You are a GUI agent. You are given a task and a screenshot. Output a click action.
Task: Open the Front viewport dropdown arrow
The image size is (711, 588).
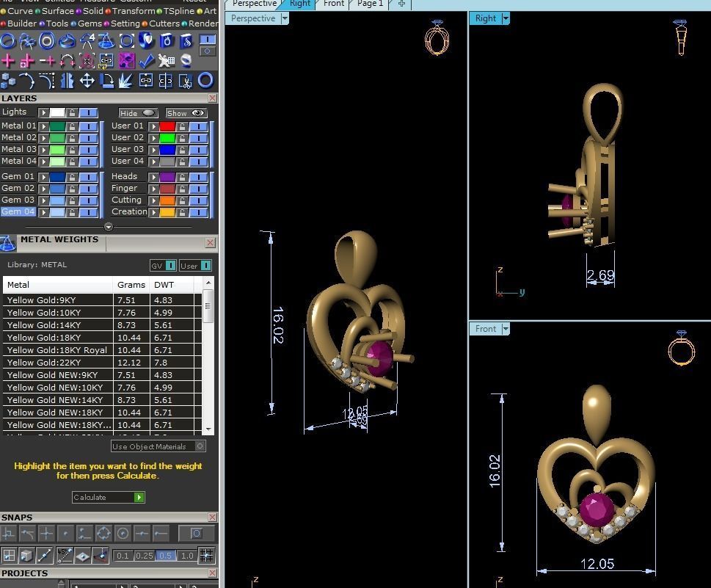(x=506, y=329)
